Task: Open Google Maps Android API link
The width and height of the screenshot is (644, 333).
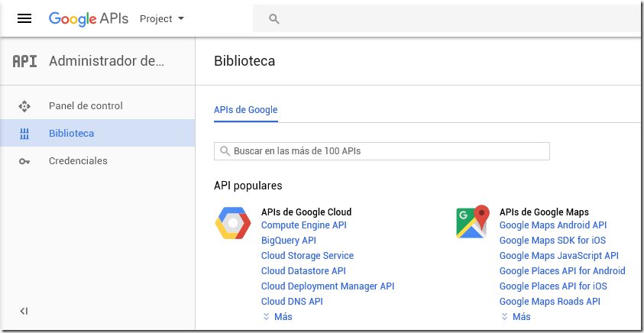Action: (553, 225)
